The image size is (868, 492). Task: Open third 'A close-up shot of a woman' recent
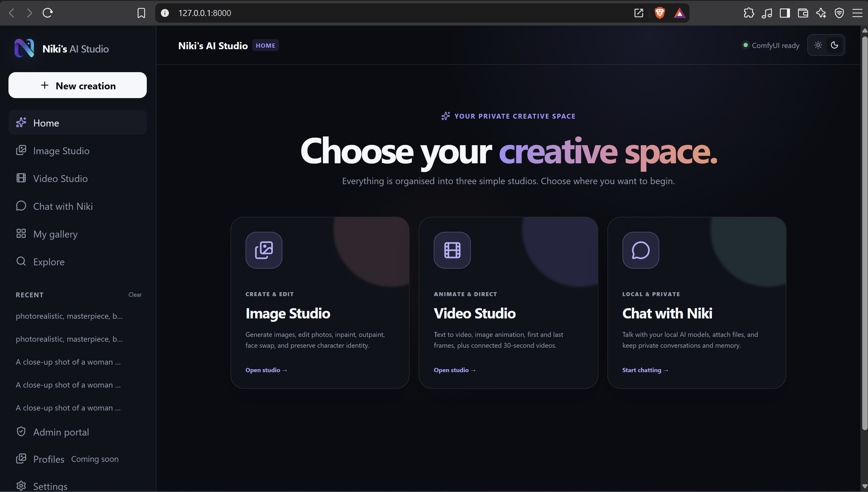click(68, 407)
